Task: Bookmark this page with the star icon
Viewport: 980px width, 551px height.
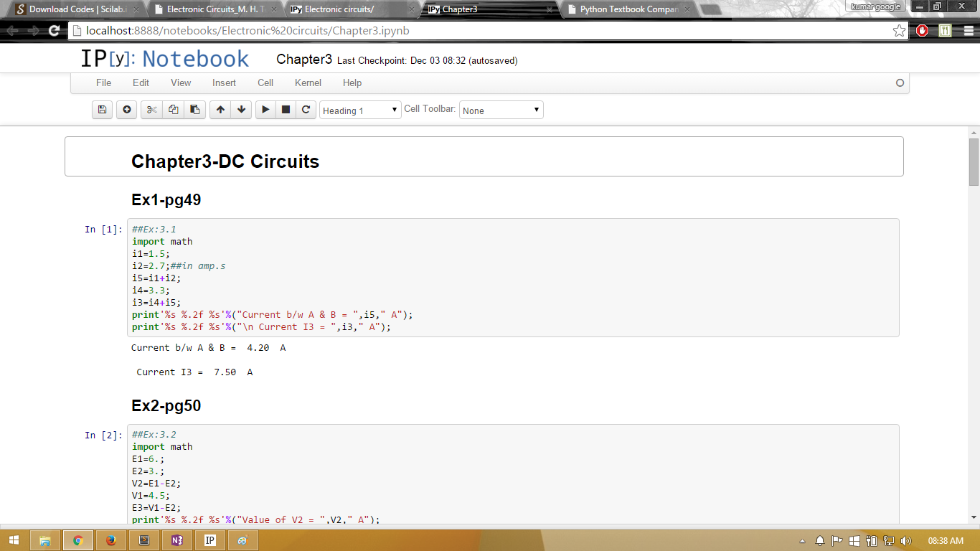Action: [899, 31]
